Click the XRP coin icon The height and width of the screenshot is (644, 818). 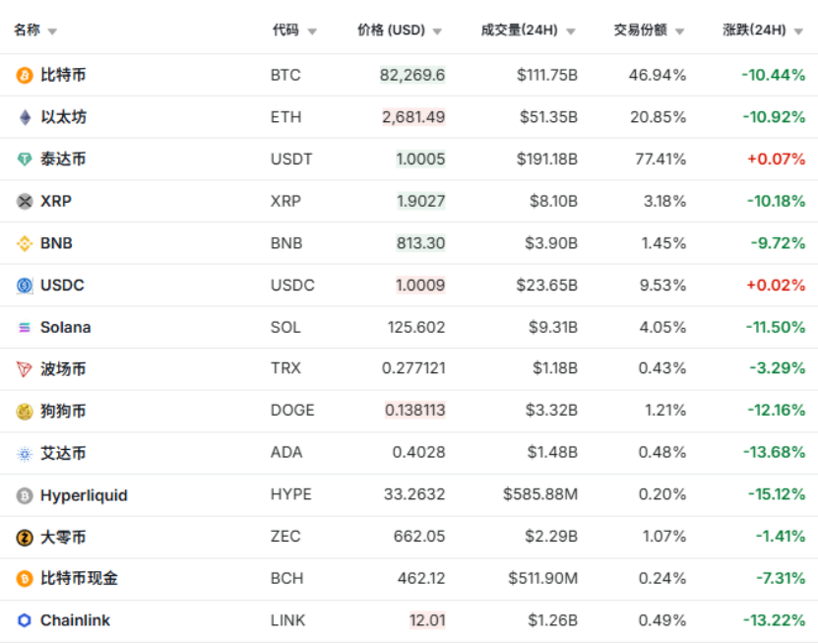[25, 202]
